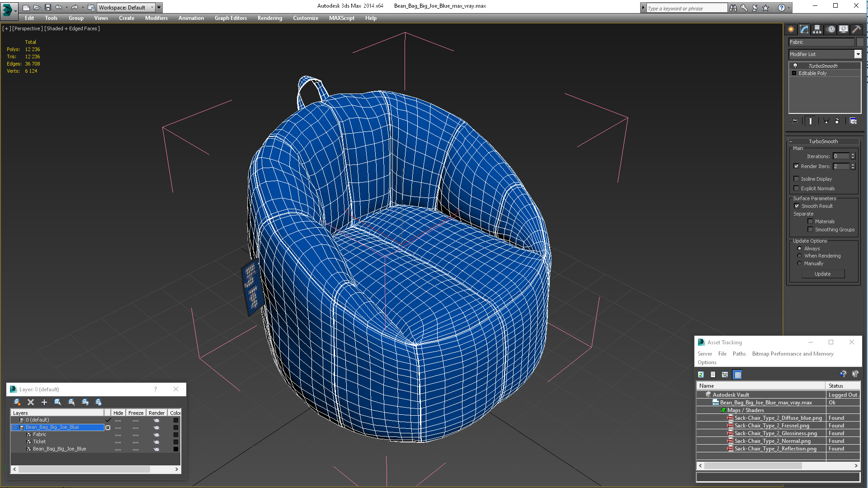Open the Paths menu in Asset Tracking
The height and width of the screenshot is (488, 868).
739,354
